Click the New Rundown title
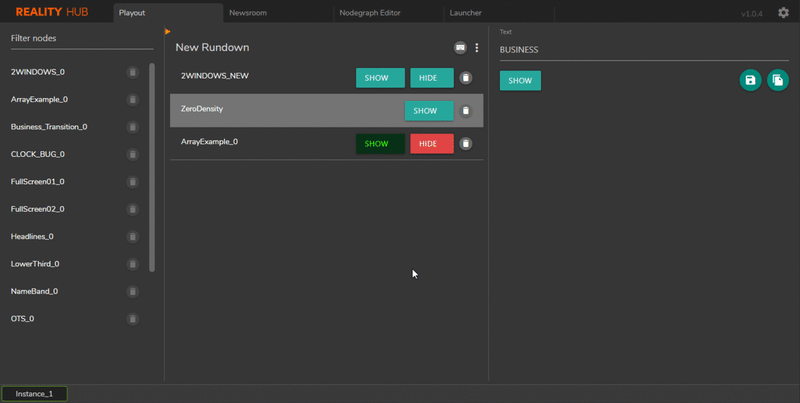Viewport: 800px width, 403px height. coord(212,47)
